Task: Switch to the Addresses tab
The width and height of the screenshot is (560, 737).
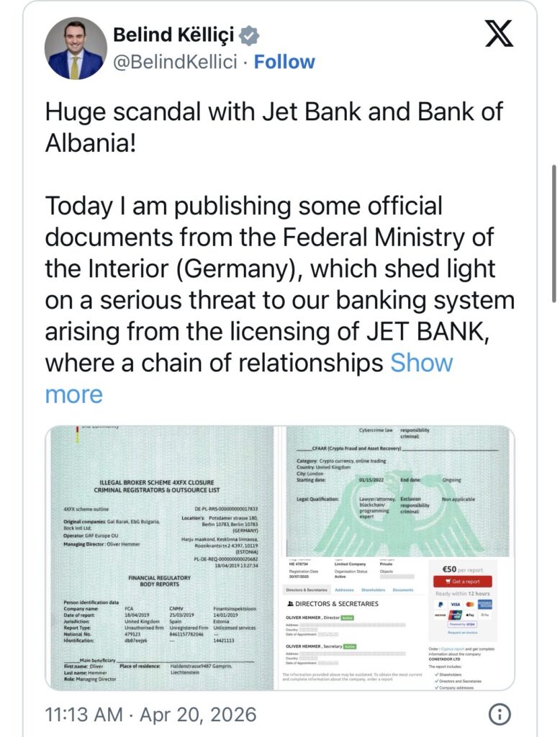Action: (x=344, y=589)
